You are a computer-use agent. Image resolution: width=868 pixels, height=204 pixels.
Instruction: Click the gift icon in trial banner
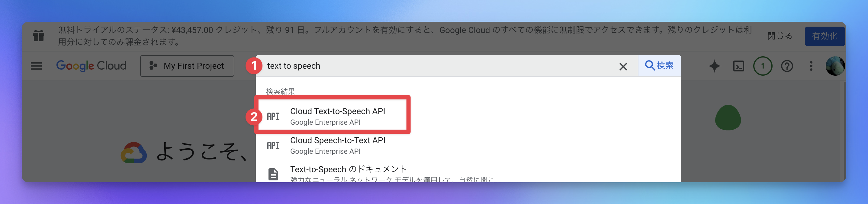click(x=39, y=36)
